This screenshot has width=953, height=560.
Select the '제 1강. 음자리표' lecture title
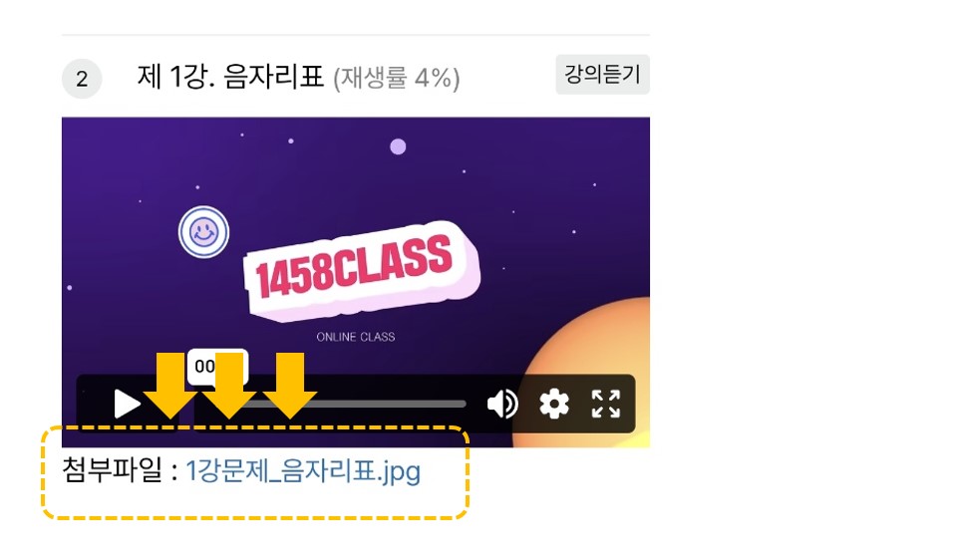(230, 77)
